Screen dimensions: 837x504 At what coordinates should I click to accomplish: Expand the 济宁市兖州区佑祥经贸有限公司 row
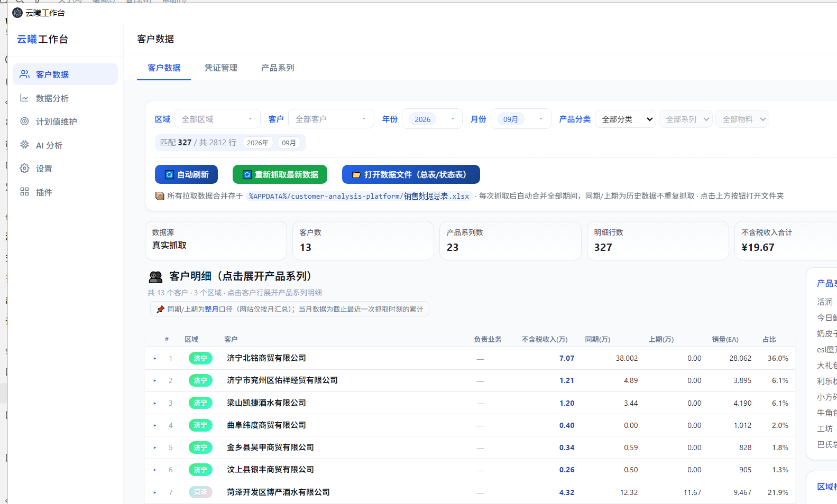point(155,380)
